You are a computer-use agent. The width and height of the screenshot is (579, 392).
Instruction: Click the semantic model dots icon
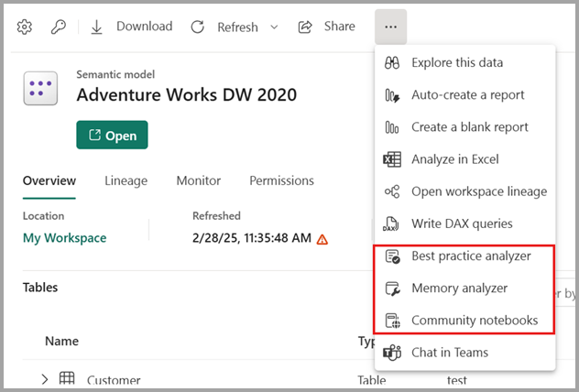point(40,88)
